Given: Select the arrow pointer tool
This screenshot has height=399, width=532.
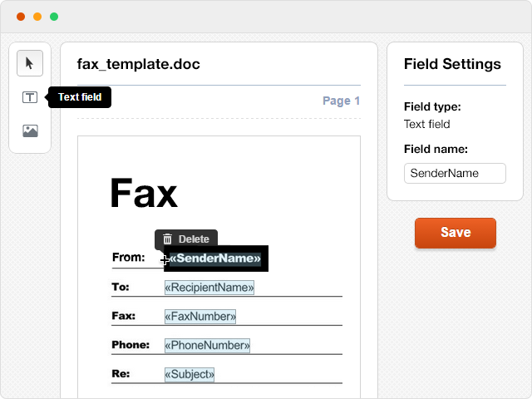Looking at the screenshot, I should 30,63.
